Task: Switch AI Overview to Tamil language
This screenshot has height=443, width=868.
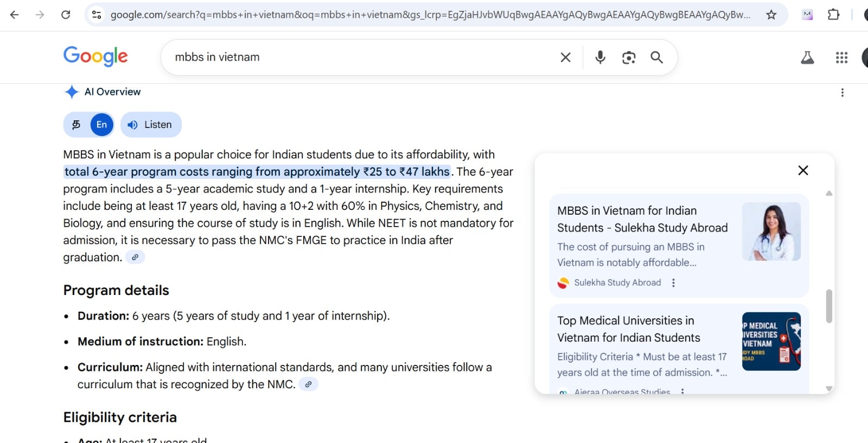Action: (x=76, y=125)
